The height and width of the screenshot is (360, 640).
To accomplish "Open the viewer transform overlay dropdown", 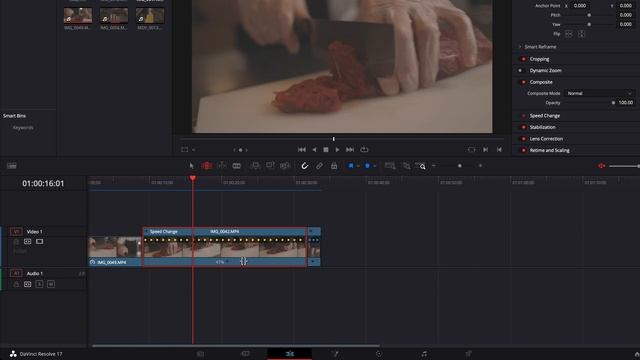I will pos(193,150).
